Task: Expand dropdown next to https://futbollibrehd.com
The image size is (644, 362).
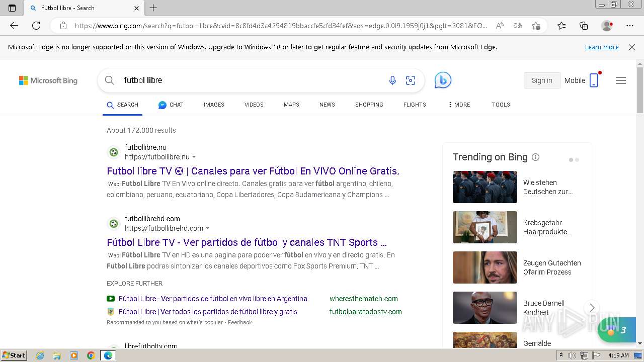Action: pyautogui.click(x=207, y=229)
